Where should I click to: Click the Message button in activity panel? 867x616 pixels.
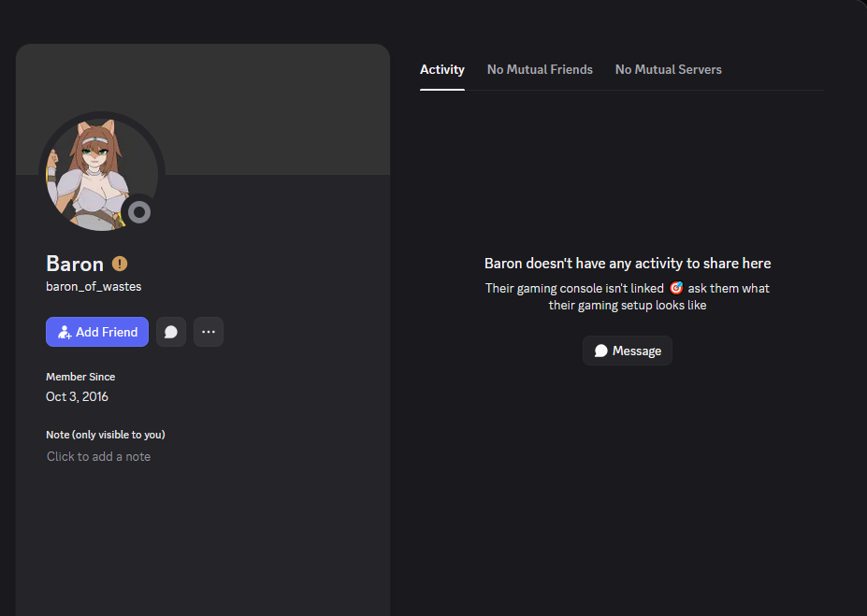click(628, 351)
